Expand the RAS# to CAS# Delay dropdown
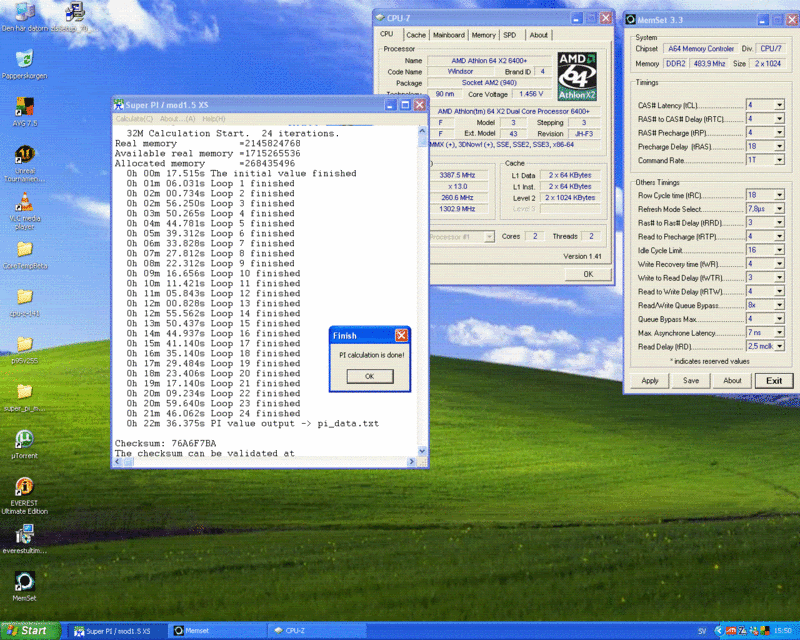Viewport: 800px width, 640px height. click(x=779, y=119)
